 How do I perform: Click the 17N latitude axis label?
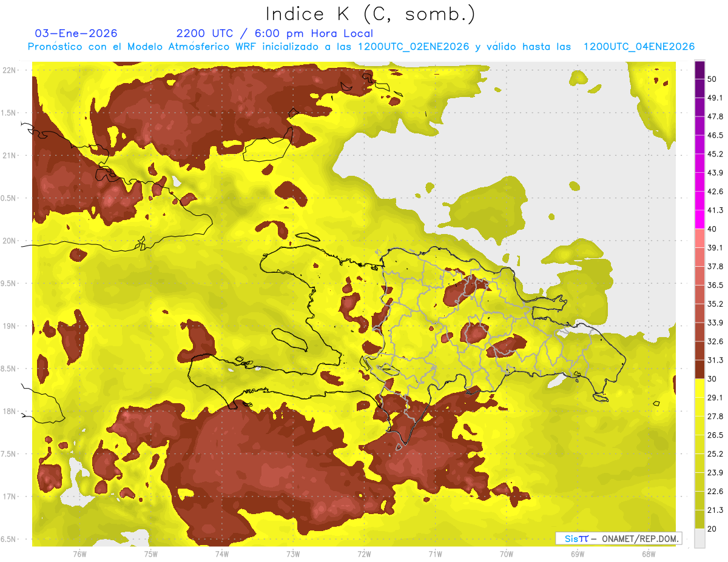point(9,497)
